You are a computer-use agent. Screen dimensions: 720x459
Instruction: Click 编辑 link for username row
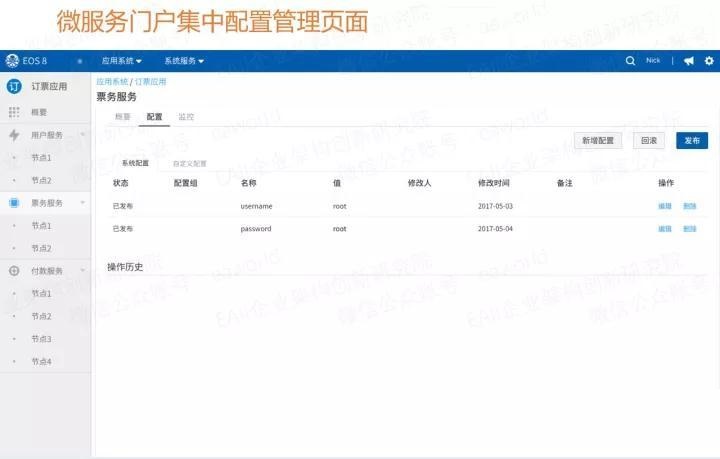(x=665, y=206)
